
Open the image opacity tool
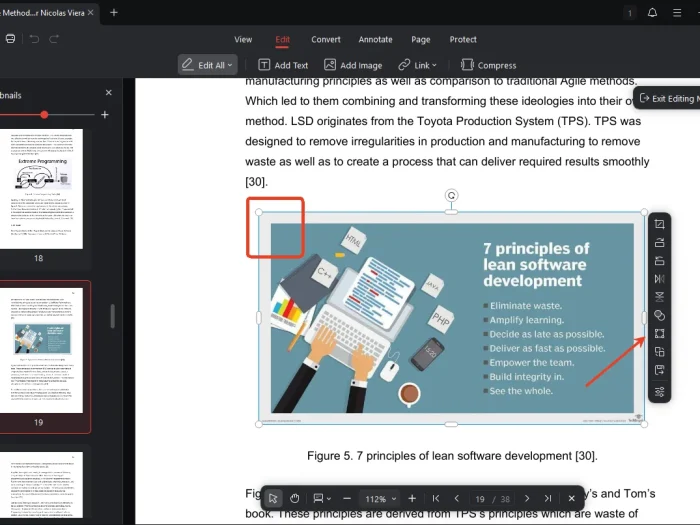coord(660,316)
